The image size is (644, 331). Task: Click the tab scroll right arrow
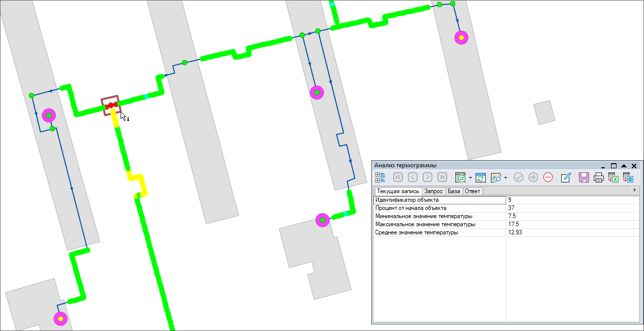(x=634, y=190)
